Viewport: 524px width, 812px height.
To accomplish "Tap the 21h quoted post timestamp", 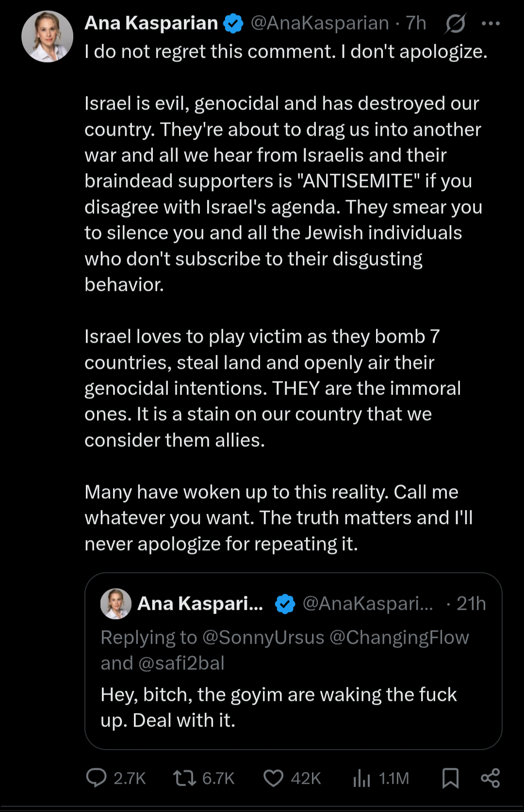I will coord(471,604).
